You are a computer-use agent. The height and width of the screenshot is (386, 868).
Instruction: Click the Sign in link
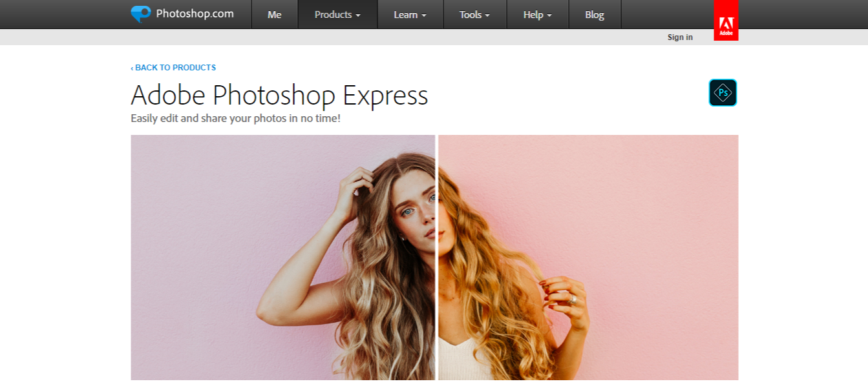[x=679, y=37]
